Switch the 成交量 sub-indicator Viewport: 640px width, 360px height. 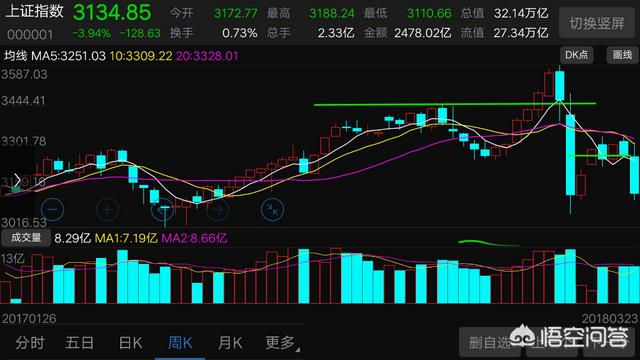click(26, 238)
